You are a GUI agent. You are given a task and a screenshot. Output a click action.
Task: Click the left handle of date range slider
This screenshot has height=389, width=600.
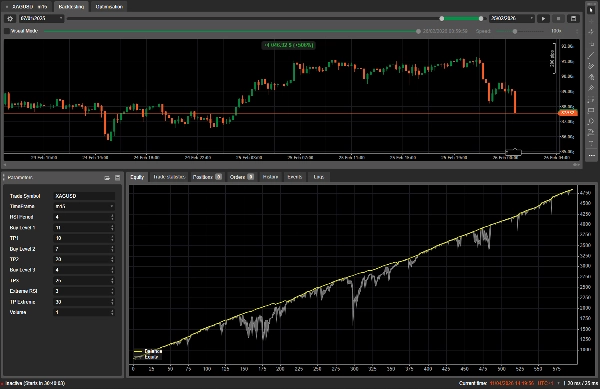442,18
